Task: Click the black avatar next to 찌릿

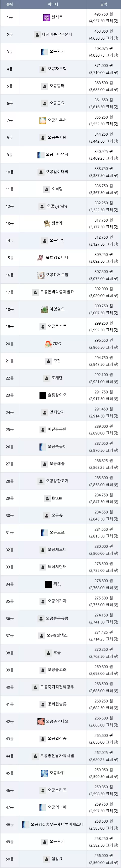Action: tap(48, 584)
